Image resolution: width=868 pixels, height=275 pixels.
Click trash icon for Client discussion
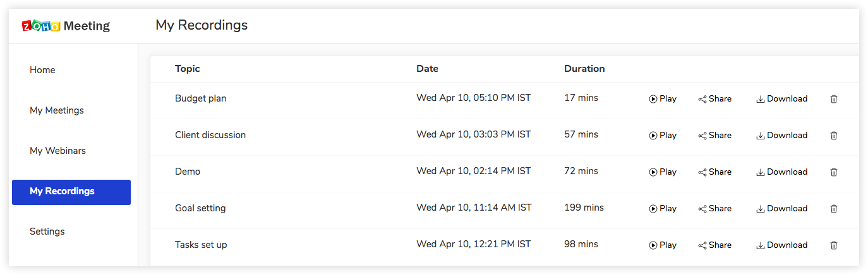[833, 136]
